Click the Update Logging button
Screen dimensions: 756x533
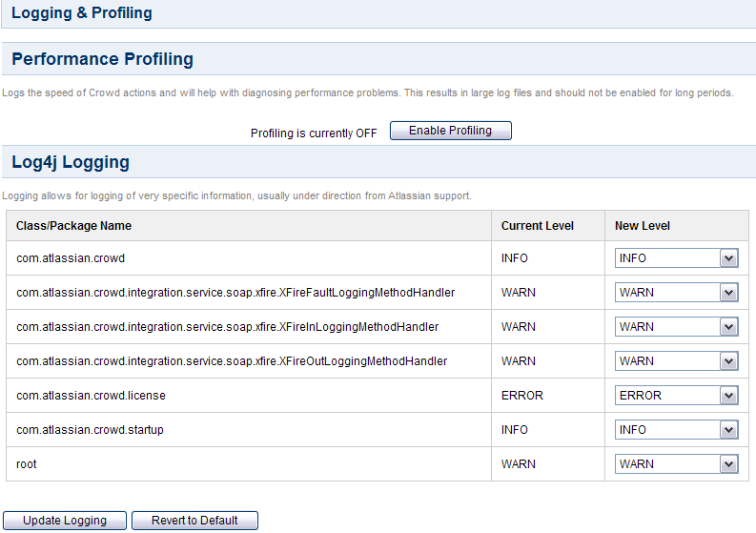coord(65,521)
